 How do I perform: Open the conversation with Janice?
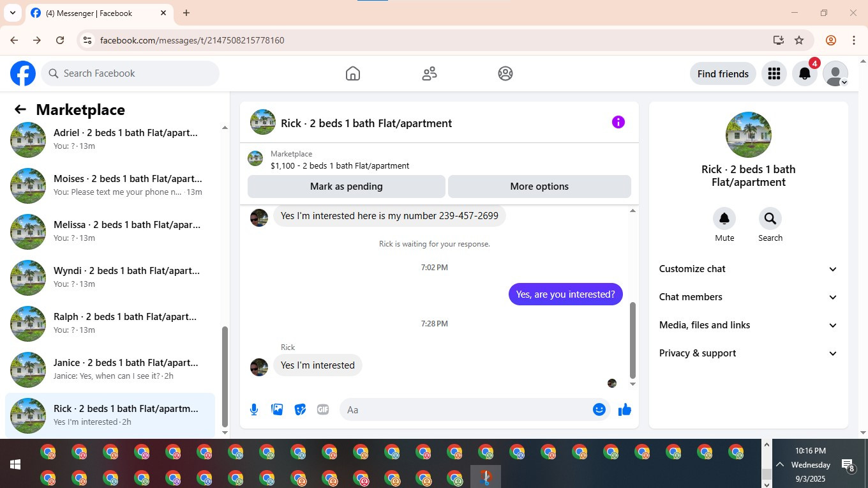pyautogui.click(x=110, y=369)
